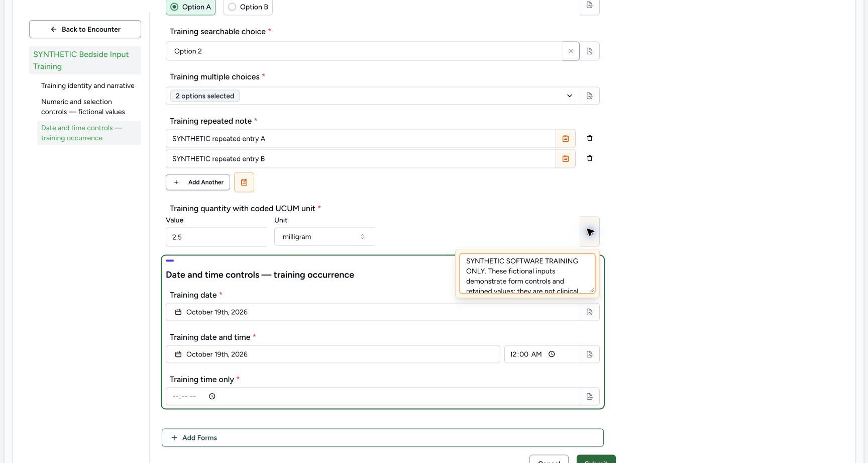This screenshot has height=463, width=868.
Task: Open the milligram unit dropdown
Action: (324, 237)
